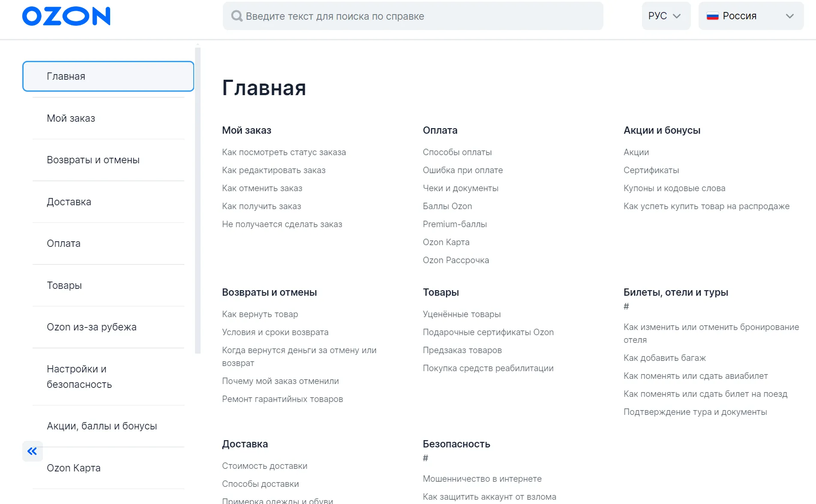
Task: Open the РУС language dropdown
Action: pos(666,16)
